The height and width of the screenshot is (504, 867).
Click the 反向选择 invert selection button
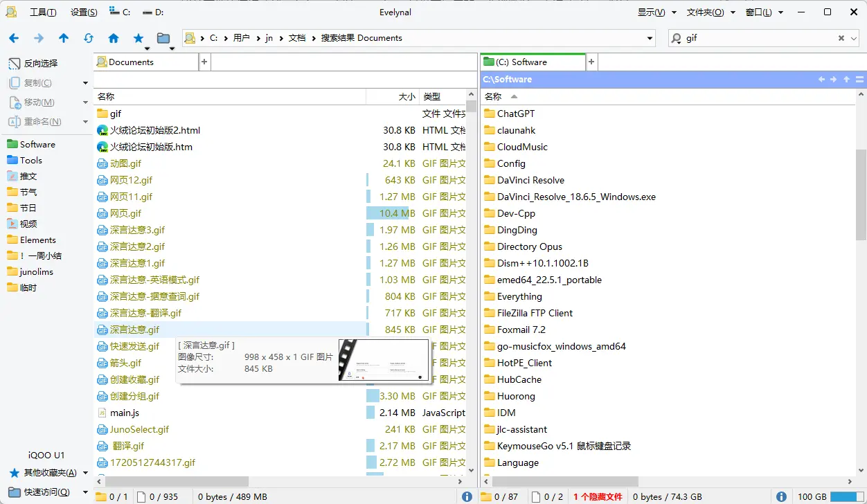coord(33,64)
